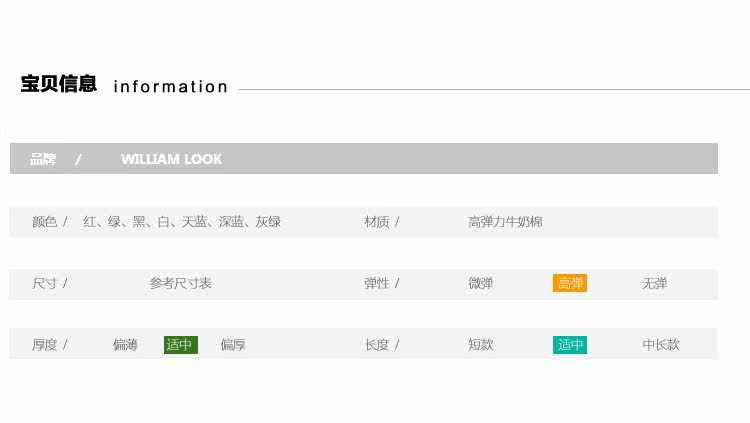Click the 材质 label
The height and width of the screenshot is (423, 750).
coord(377,222)
